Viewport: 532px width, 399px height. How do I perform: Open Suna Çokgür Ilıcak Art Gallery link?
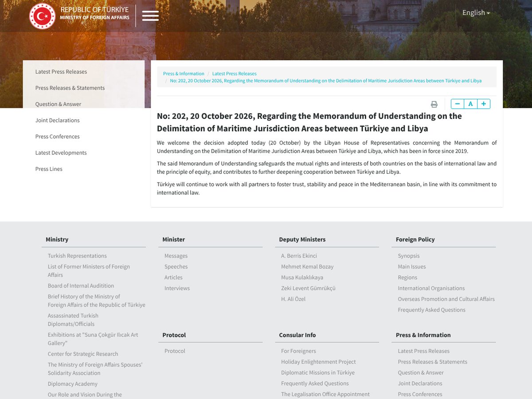pyautogui.click(x=93, y=339)
